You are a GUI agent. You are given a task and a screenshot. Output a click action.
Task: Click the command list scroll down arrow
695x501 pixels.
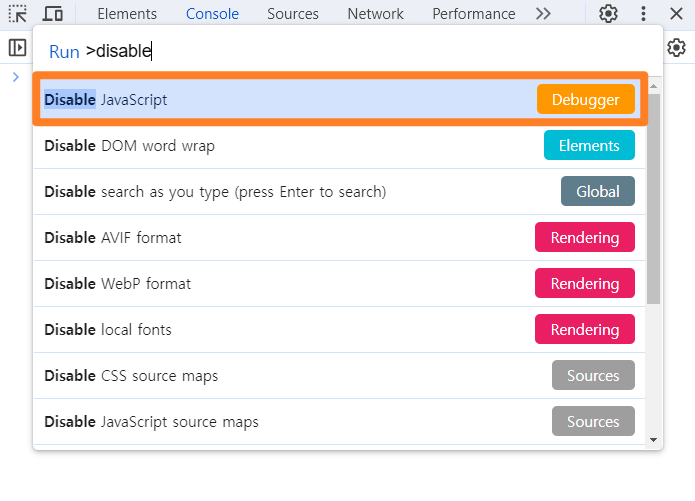tap(654, 439)
